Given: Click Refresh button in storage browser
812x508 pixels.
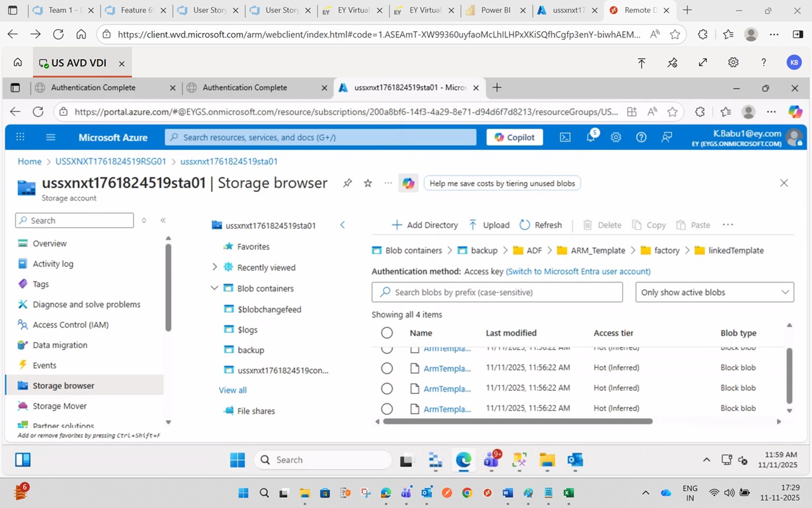Looking at the screenshot, I should click(x=540, y=225).
